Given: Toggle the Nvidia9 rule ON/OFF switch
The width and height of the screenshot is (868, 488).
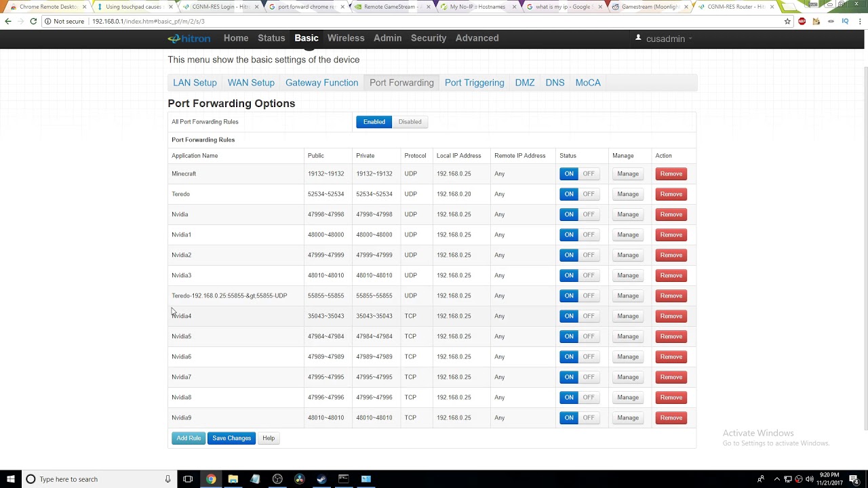Looking at the screenshot, I should pyautogui.click(x=578, y=418).
